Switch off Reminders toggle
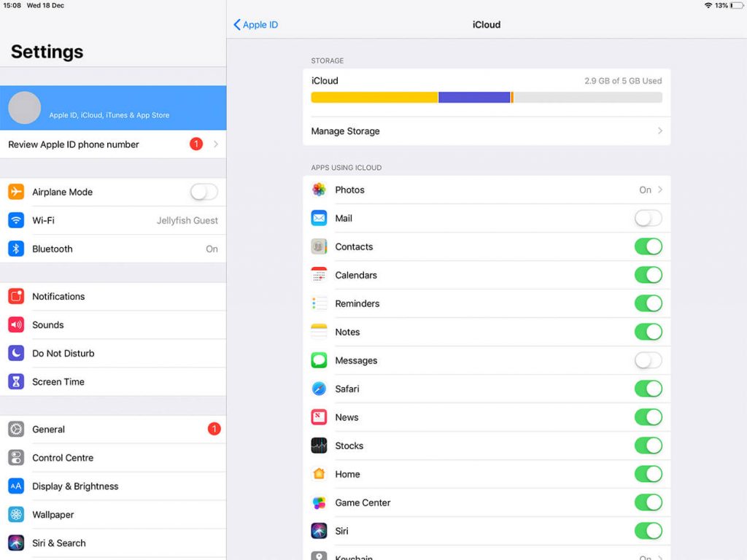The height and width of the screenshot is (560, 747). tap(649, 303)
